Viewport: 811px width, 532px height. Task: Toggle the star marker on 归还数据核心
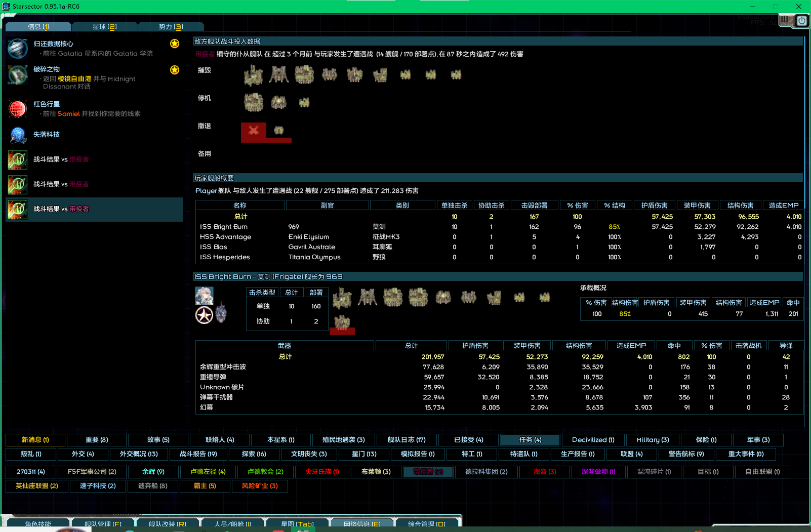[x=175, y=44]
